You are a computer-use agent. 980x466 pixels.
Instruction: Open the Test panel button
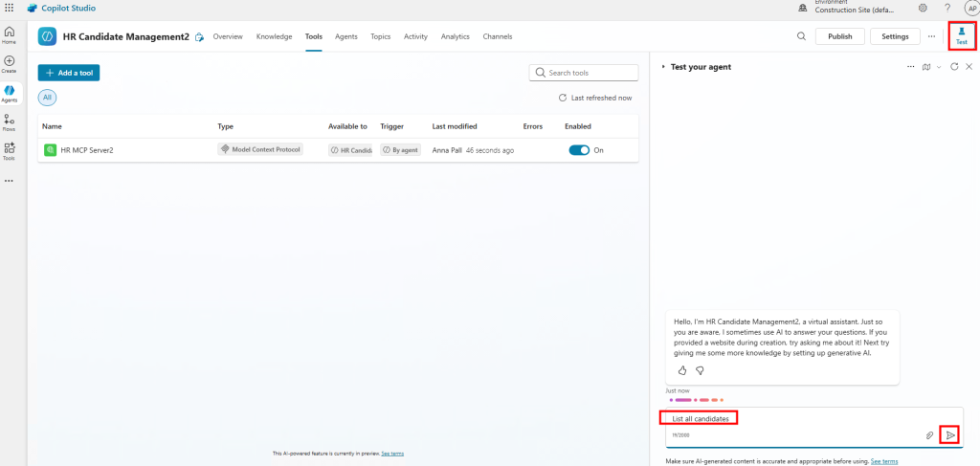click(x=962, y=35)
